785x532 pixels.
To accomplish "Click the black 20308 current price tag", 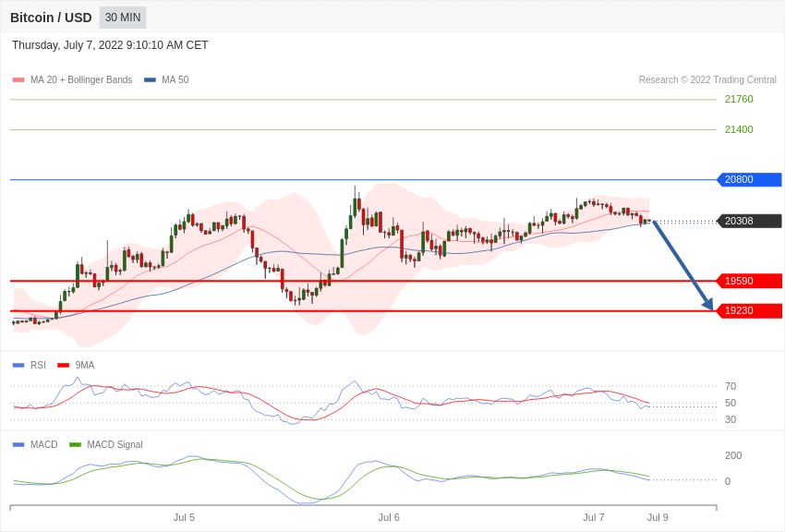I will (750, 221).
